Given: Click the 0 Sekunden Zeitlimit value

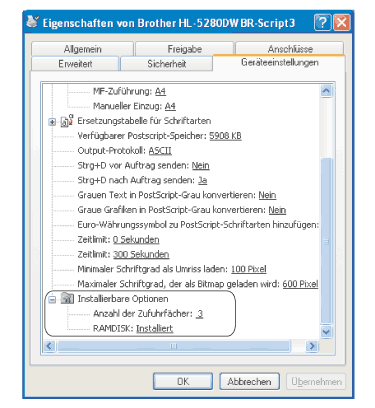Looking at the screenshot, I should pyautogui.click(x=136, y=239).
